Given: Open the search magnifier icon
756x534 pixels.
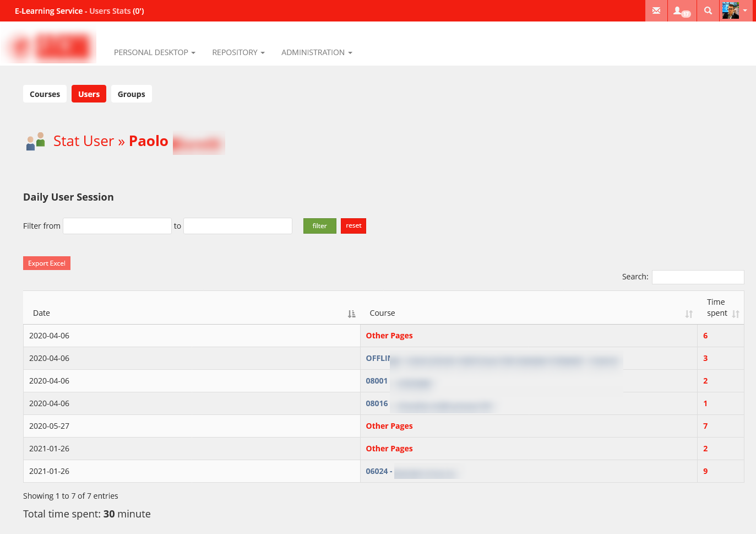Looking at the screenshot, I should pyautogui.click(x=708, y=10).
